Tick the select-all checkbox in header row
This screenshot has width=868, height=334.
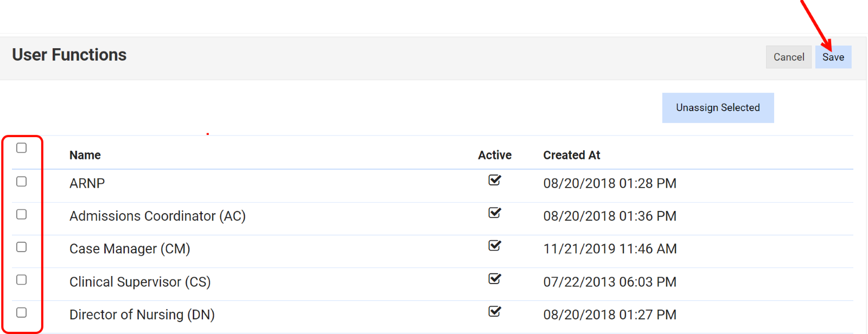(22, 148)
